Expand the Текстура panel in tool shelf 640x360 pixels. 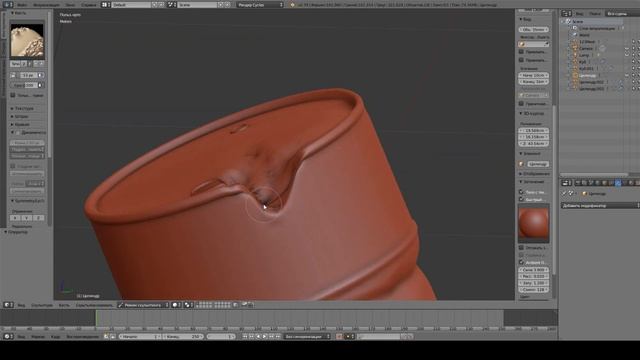point(23,109)
